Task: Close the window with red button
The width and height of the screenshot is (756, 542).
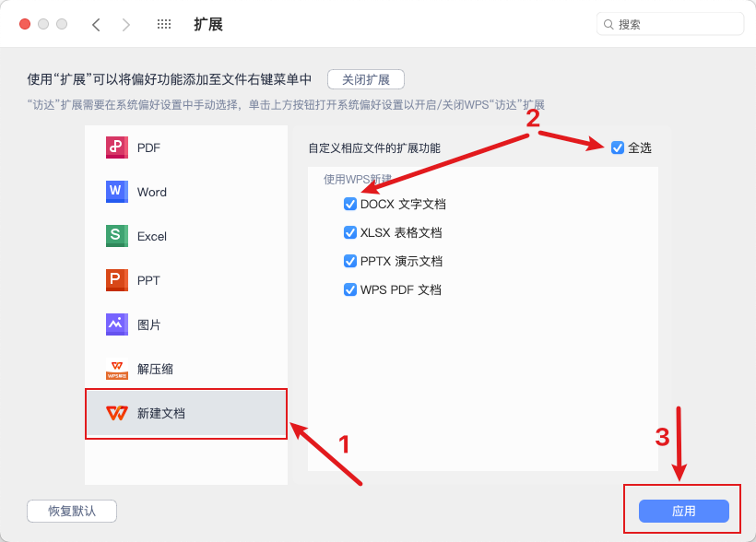Action: (25, 24)
